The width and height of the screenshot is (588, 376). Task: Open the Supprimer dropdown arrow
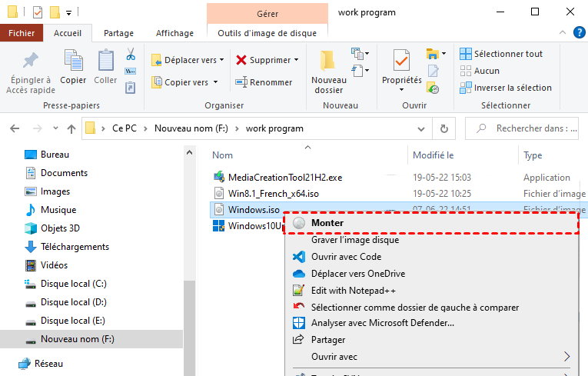(296, 60)
